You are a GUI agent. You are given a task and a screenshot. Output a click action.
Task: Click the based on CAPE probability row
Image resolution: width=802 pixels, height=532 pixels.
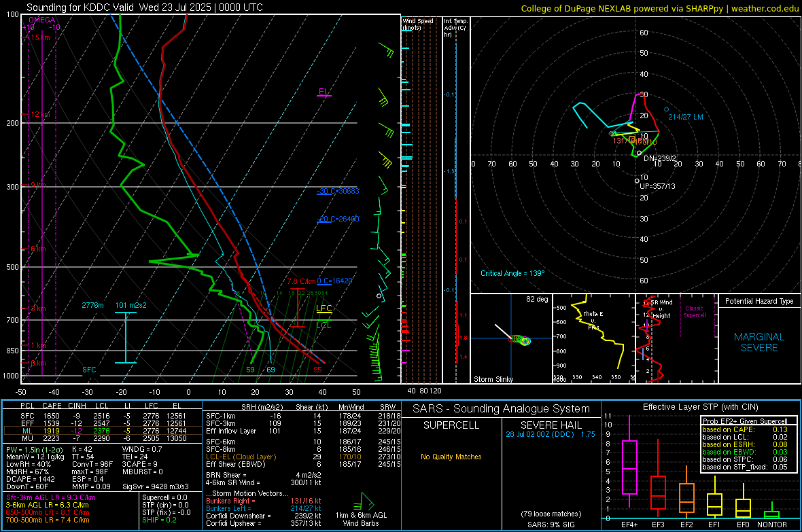coord(745,429)
